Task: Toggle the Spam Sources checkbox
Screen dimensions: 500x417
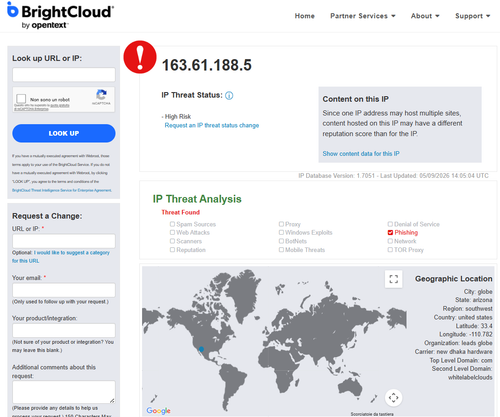Action: point(172,224)
